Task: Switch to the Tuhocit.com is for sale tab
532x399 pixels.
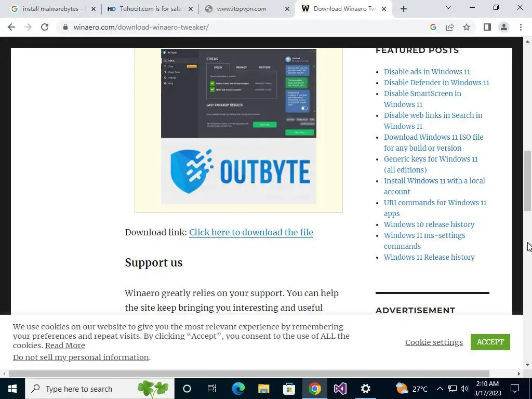Action: [x=150, y=9]
